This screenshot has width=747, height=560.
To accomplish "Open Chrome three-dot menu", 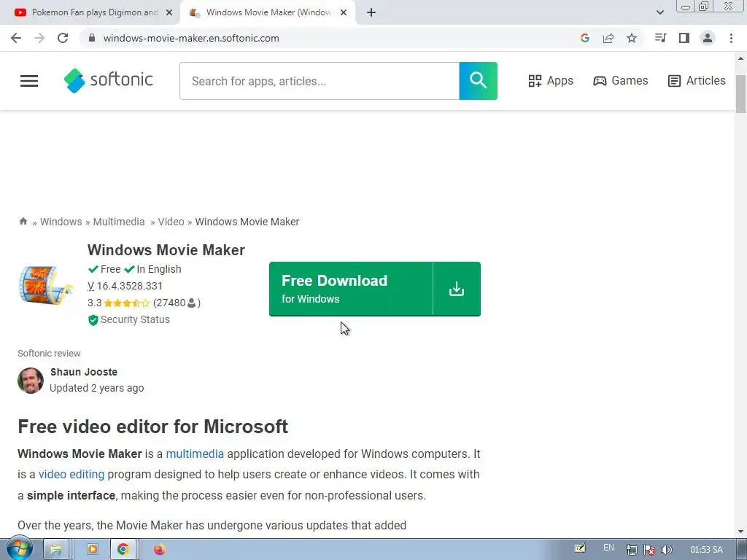I will tap(731, 38).
